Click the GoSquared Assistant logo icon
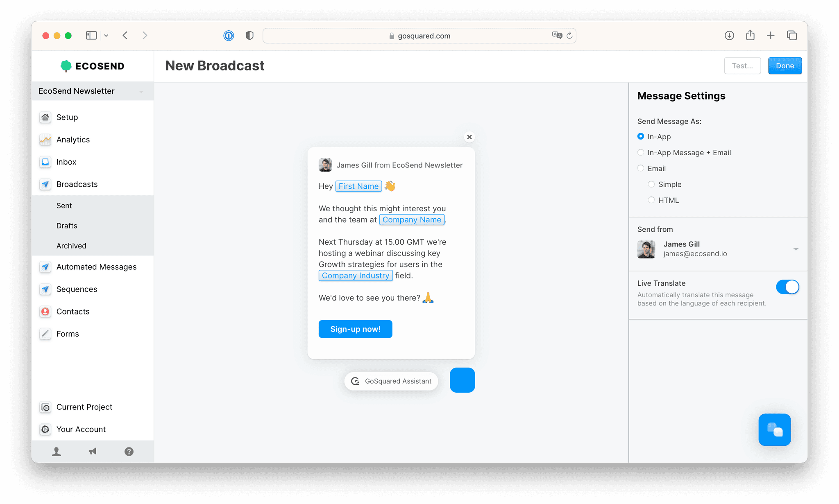 coord(356,381)
